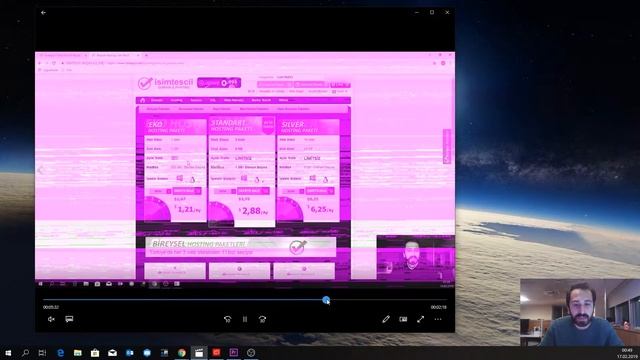
Task: Click the elapsed time 00:05:32
Action: 51,307
